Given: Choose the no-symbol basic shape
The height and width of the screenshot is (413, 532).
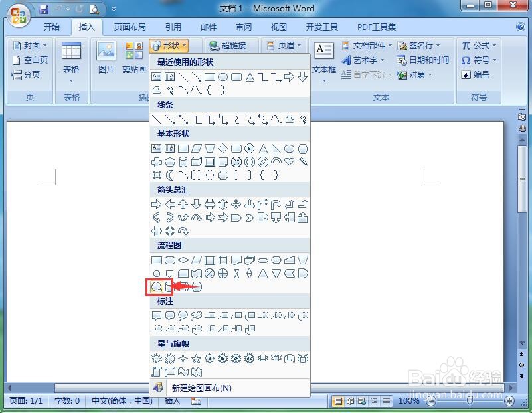Looking at the screenshot, I should [263, 162].
